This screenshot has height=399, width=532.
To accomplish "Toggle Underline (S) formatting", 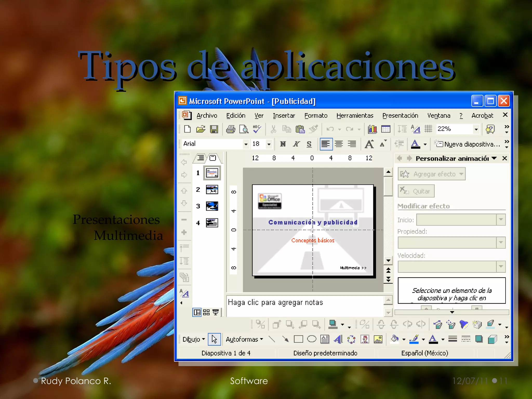I will tap(309, 144).
